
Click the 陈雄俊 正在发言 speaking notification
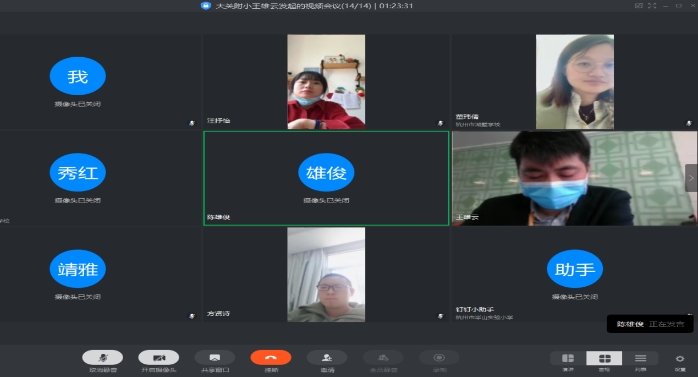pos(650,324)
